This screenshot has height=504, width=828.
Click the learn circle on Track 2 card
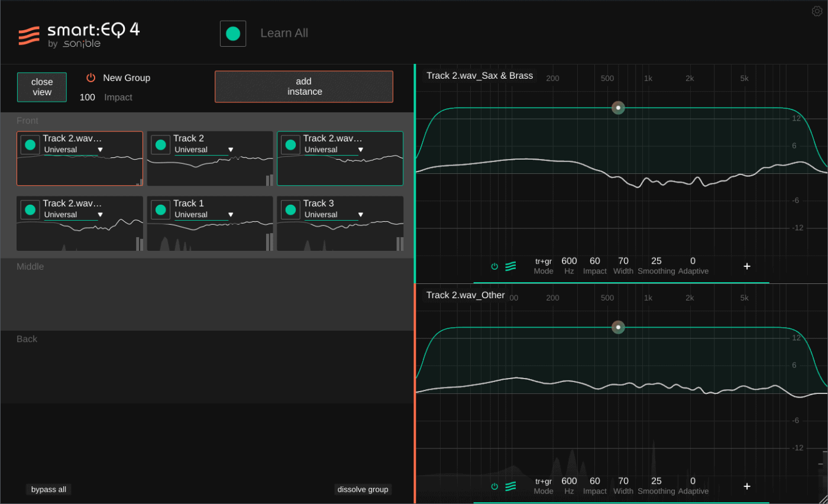click(x=160, y=145)
